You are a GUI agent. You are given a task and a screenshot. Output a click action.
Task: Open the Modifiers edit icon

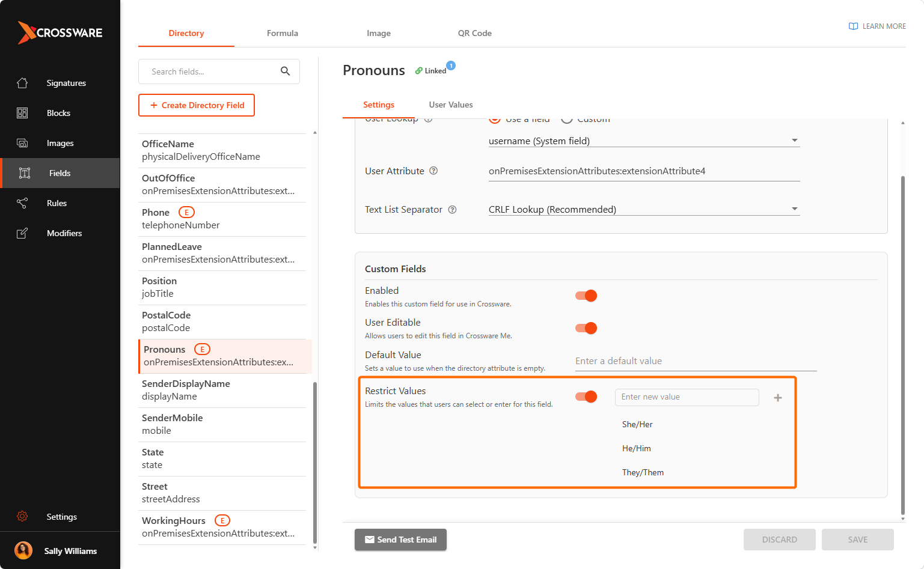(22, 233)
